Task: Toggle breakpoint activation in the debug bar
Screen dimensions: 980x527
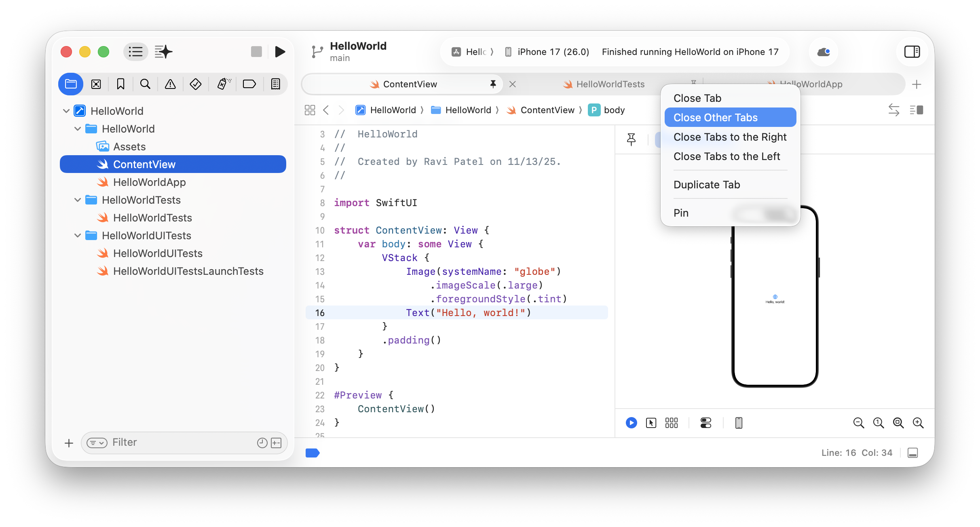Action: pos(313,453)
